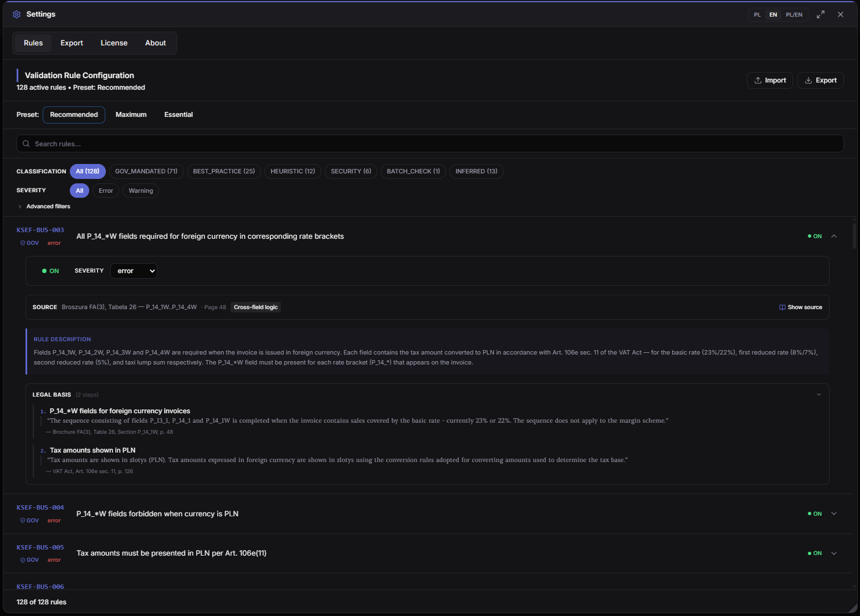
Task: Click rule ID KSEF-BUS-004
Action: tap(40, 508)
